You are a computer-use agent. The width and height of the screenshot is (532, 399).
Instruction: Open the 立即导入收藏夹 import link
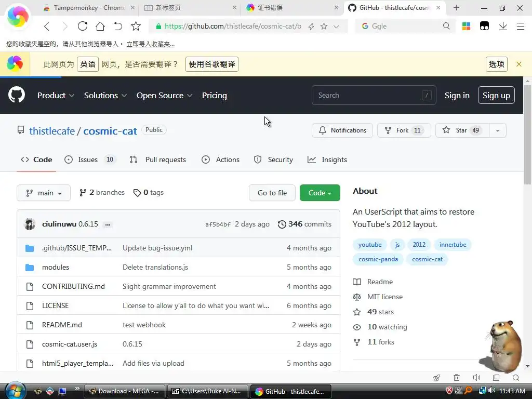pyautogui.click(x=150, y=44)
